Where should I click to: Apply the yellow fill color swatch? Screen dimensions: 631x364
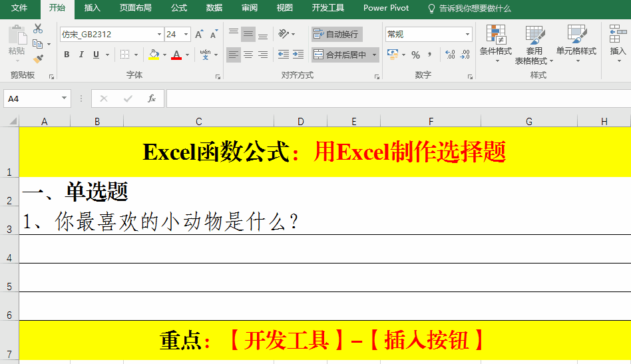tap(154, 55)
